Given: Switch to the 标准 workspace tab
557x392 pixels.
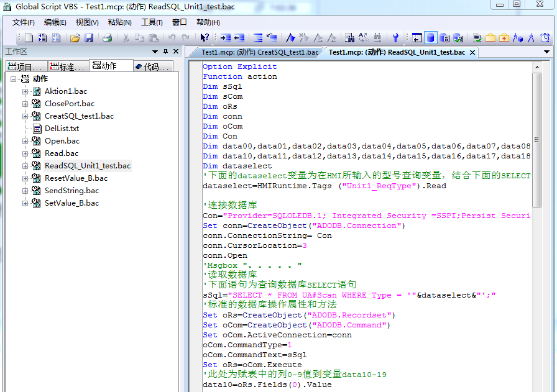Looking at the screenshot, I should [x=68, y=66].
